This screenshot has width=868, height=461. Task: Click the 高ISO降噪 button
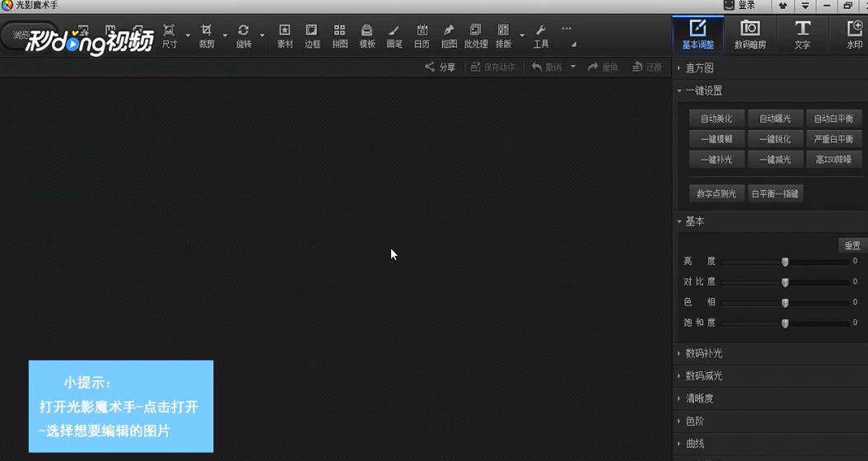click(x=833, y=160)
